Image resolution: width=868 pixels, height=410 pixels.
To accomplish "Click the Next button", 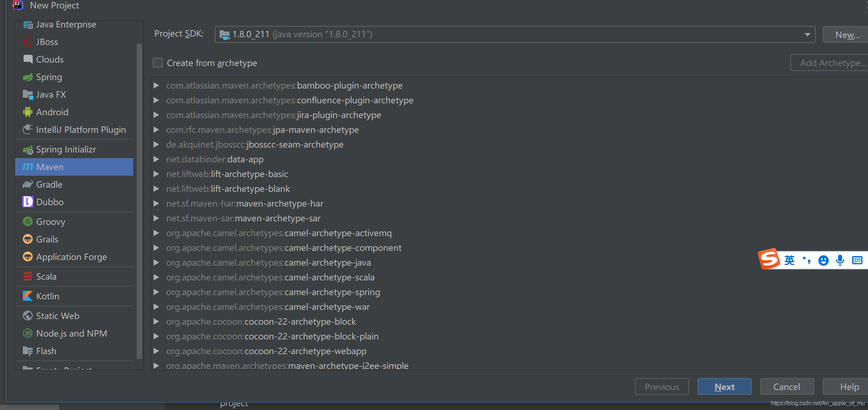I will click(x=724, y=386).
